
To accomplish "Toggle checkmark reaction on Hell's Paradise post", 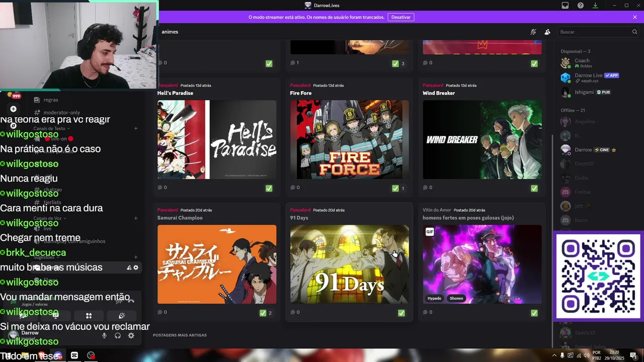I will [269, 188].
